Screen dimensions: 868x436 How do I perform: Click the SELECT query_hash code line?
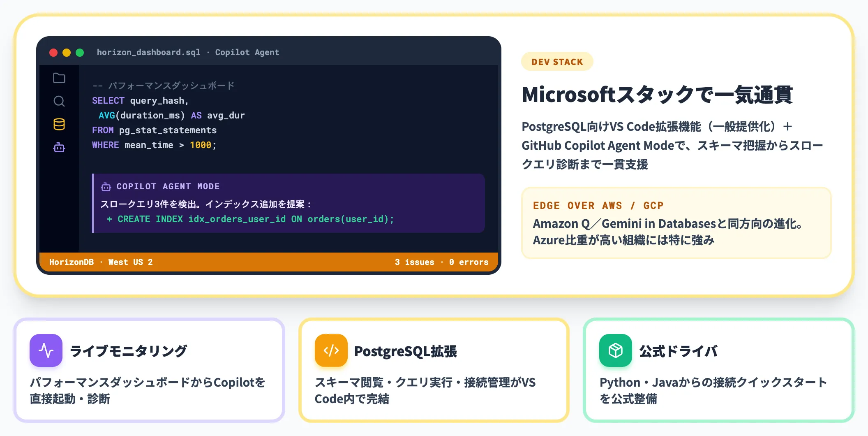click(140, 101)
